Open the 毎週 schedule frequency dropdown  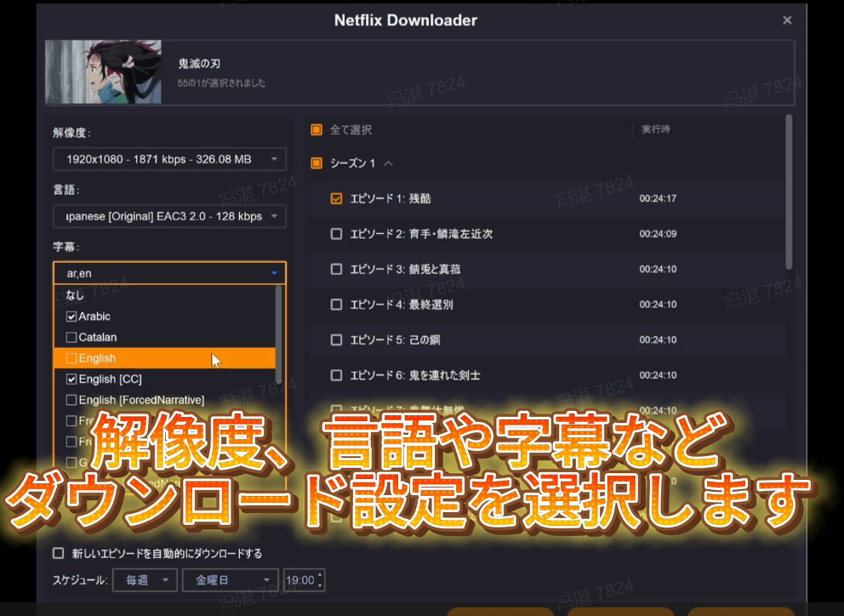tap(145, 580)
